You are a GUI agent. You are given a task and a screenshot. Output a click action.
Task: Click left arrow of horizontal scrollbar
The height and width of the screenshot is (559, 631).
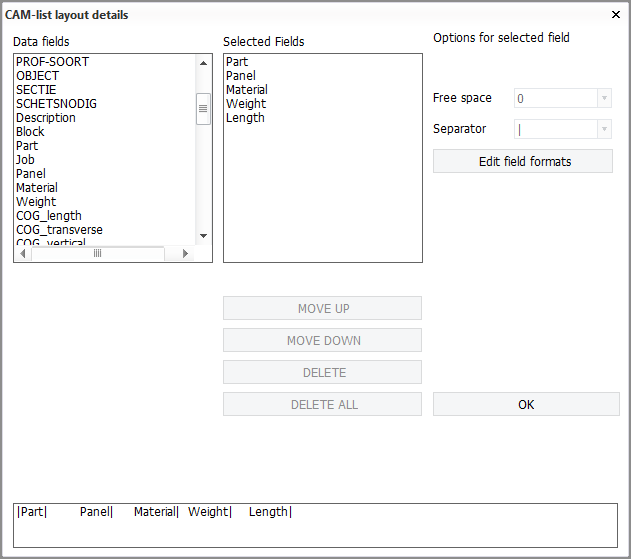24,254
